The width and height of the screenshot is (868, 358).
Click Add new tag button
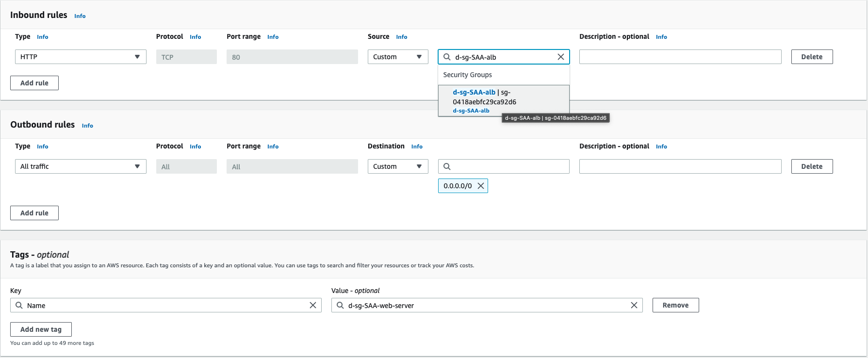tap(41, 329)
